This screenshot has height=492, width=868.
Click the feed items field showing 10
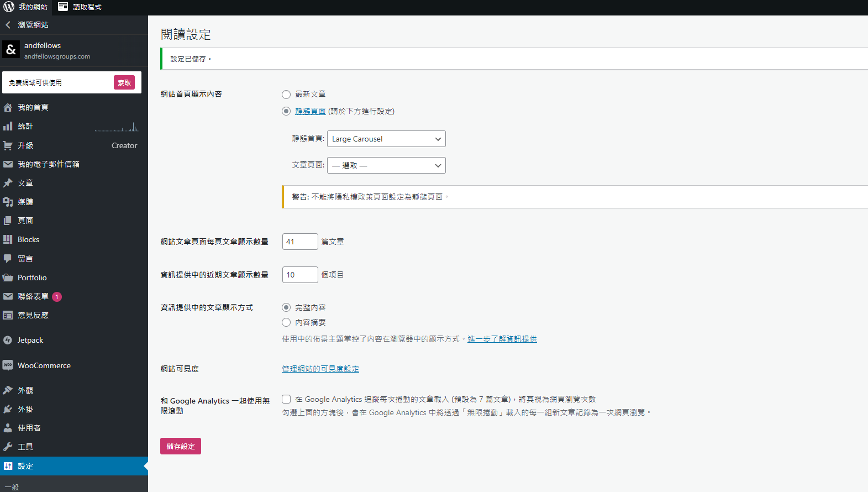300,275
